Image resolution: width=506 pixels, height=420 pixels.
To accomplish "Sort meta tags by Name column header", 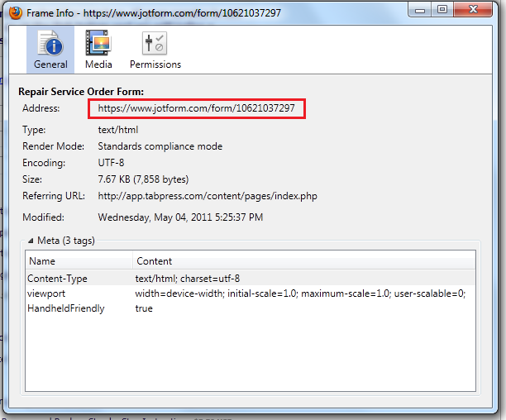I will [x=79, y=261].
